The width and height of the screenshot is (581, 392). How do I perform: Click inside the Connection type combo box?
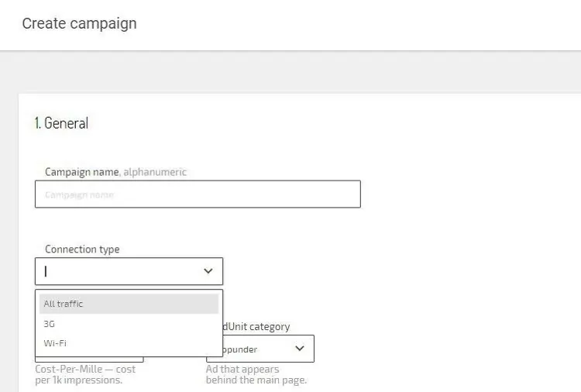(x=116, y=271)
